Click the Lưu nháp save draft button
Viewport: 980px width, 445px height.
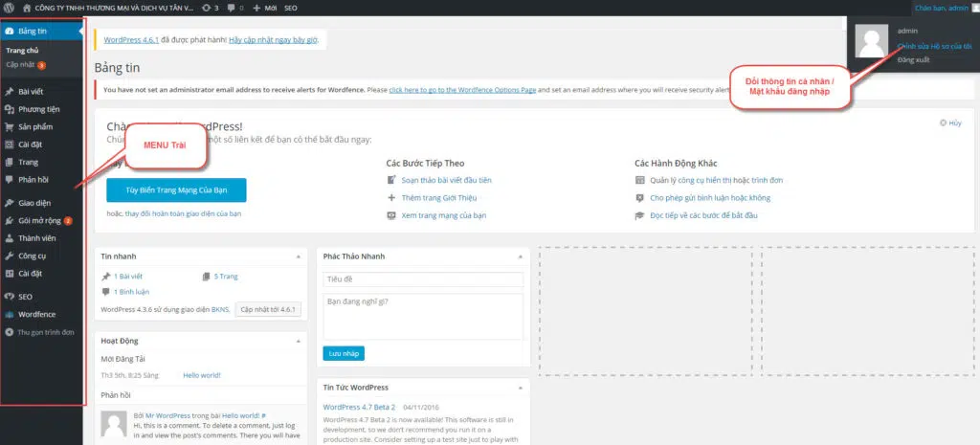pyautogui.click(x=344, y=354)
